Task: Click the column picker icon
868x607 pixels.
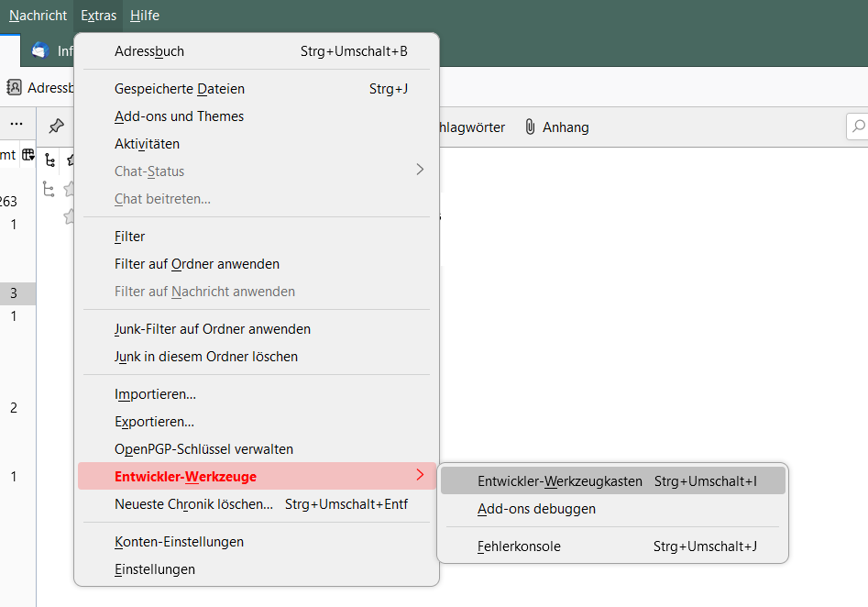Action: click(28, 155)
